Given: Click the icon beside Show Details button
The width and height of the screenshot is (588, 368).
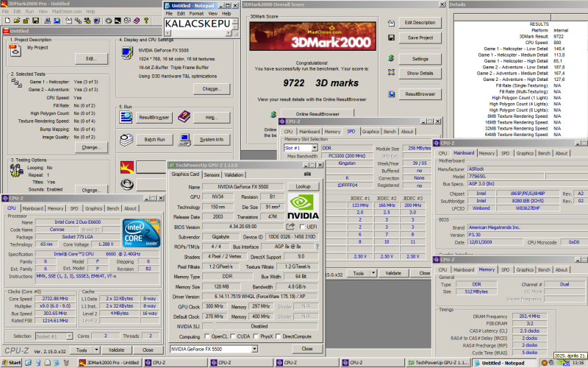Looking at the screenshot, I should (x=391, y=72).
